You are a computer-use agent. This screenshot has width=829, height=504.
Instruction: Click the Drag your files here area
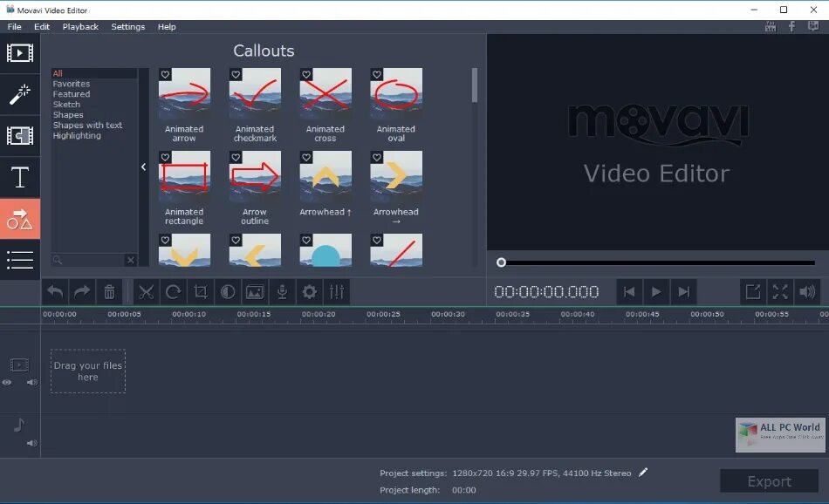[x=88, y=371]
